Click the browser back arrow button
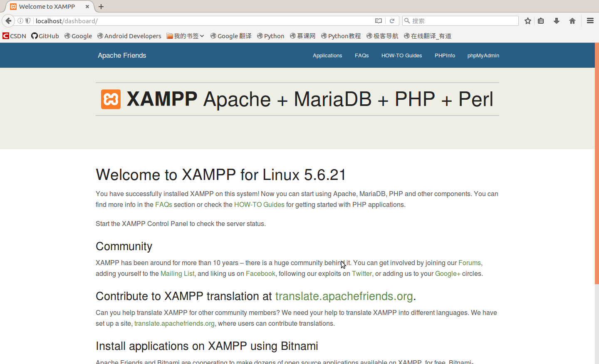This screenshot has width=599, height=364. click(x=8, y=21)
